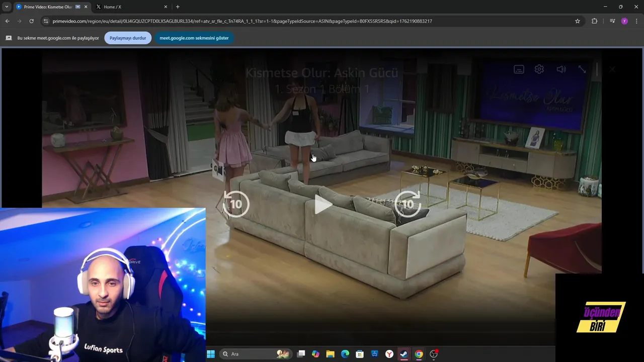Play the paused Prime Video episode

coord(323,205)
